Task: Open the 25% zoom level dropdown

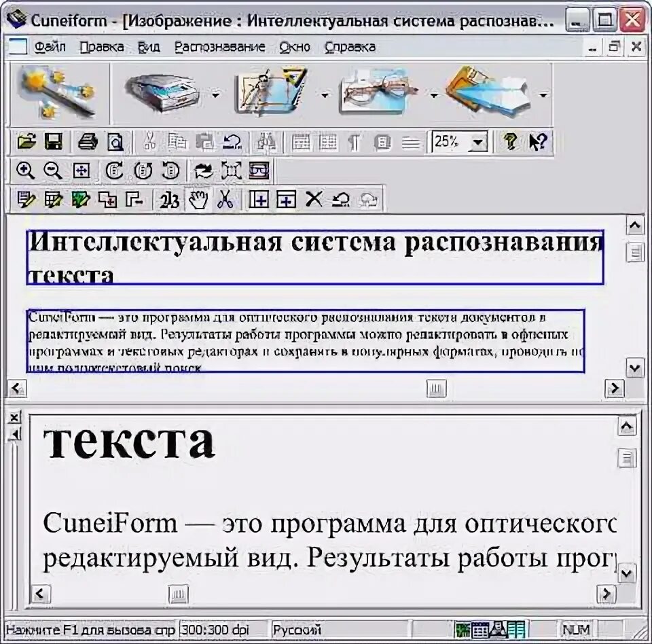Action: (x=478, y=143)
